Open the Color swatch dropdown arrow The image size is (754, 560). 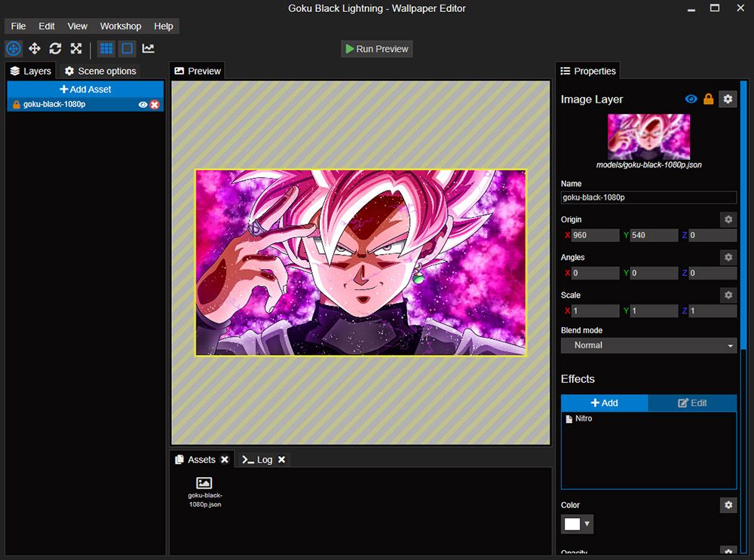click(587, 524)
